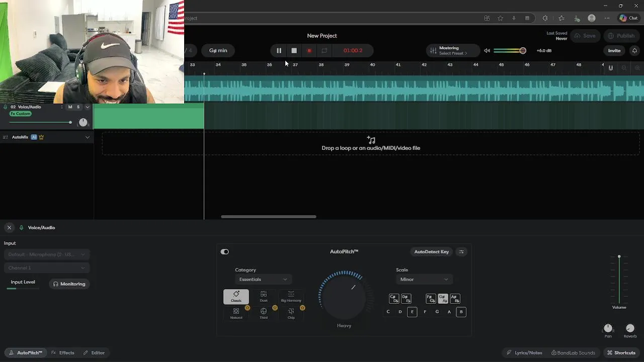Toggle the G#/Ab note key
This screenshot has width=644, height=362.
coord(443,299)
